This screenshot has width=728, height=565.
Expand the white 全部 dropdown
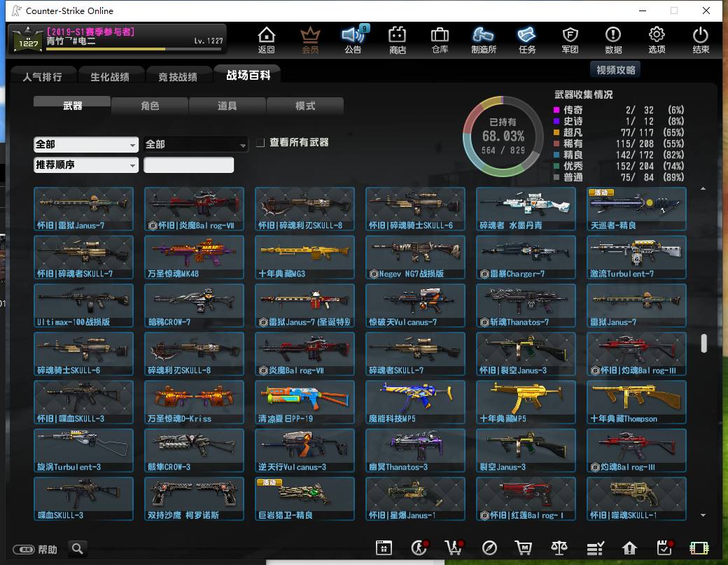[x=86, y=144]
